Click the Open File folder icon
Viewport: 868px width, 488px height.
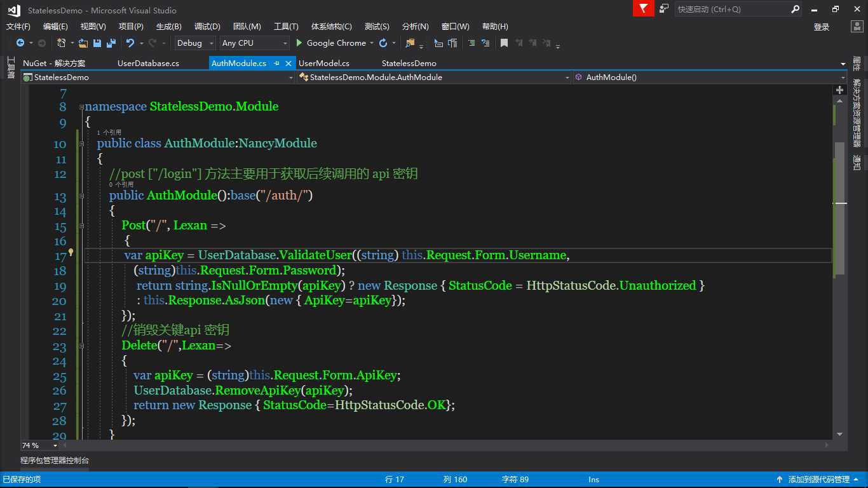(83, 43)
